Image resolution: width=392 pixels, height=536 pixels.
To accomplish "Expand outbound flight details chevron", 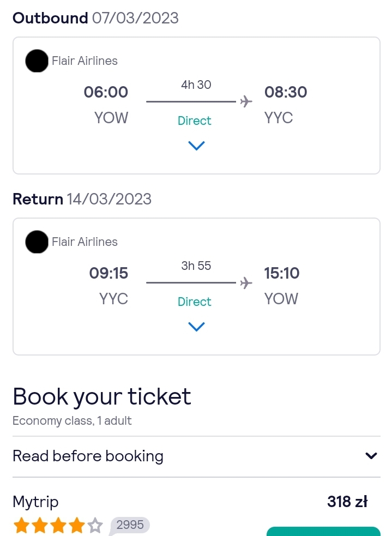I will click(x=196, y=146).
